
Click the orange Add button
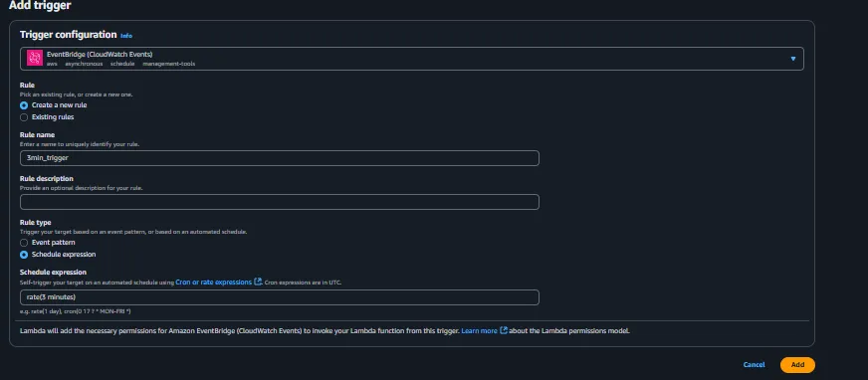click(797, 364)
